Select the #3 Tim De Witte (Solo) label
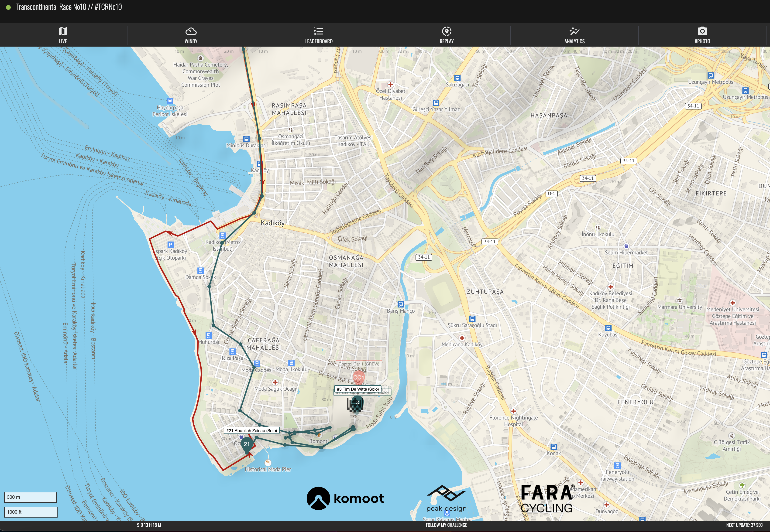770x532 pixels. [x=358, y=389]
